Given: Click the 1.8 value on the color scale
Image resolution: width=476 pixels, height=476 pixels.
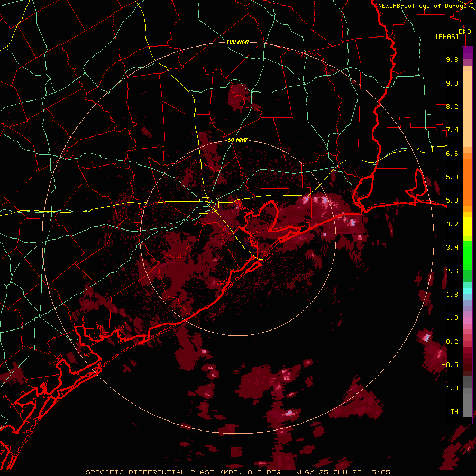Looking at the screenshot, I should coord(452,295).
